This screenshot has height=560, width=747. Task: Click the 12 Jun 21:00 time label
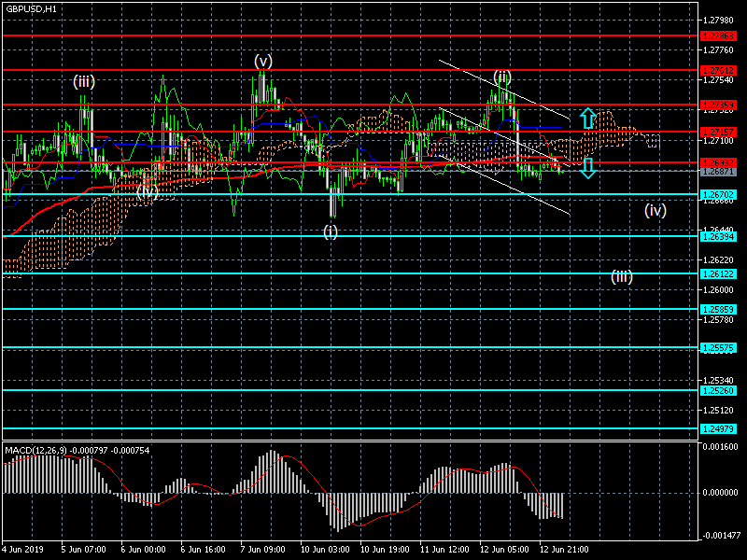[566, 550]
